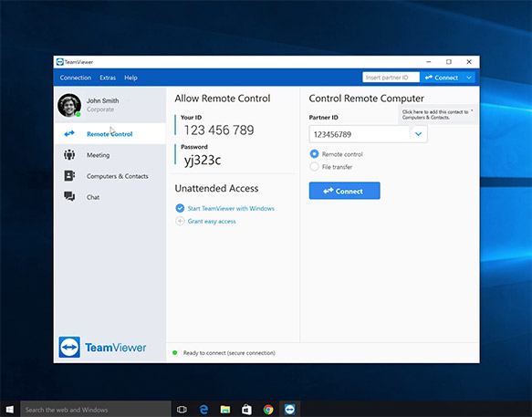Open the Extras menu
Image resolution: width=532 pixels, height=417 pixels.
(x=108, y=78)
